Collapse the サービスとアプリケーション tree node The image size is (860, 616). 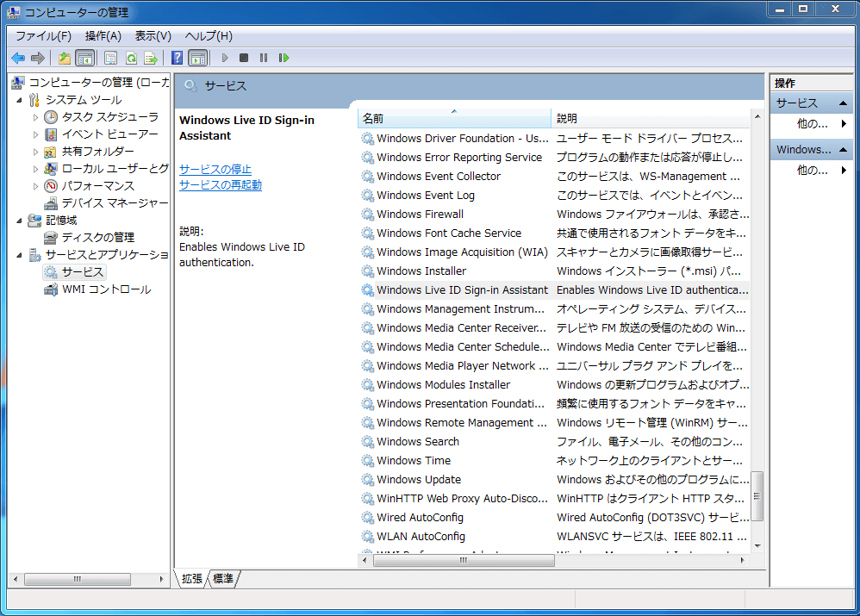tap(19, 255)
